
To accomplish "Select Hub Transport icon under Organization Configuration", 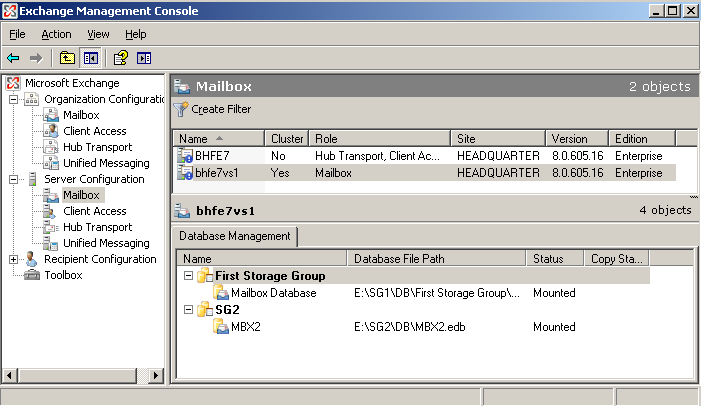I will pyautogui.click(x=51, y=147).
